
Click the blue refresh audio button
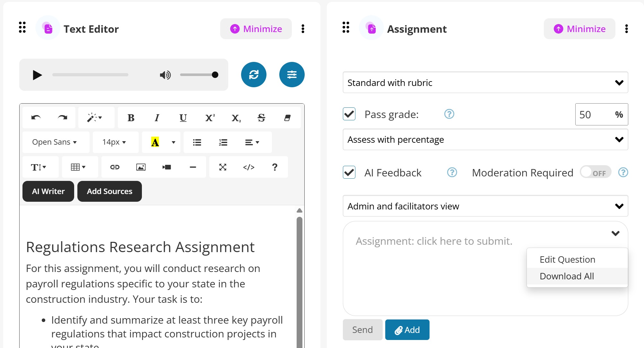pyautogui.click(x=254, y=75)
